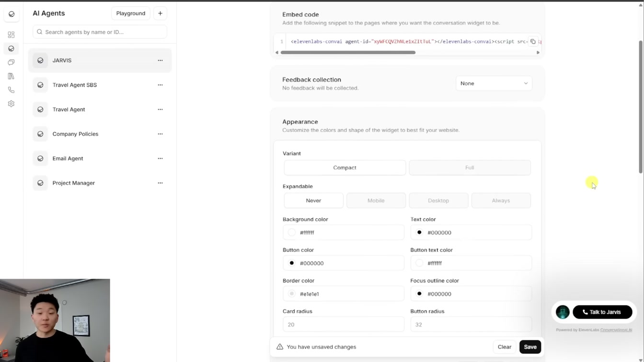Open the more options menu for Email Agent
The image size is (644, 362).
[x=160, y=158]
